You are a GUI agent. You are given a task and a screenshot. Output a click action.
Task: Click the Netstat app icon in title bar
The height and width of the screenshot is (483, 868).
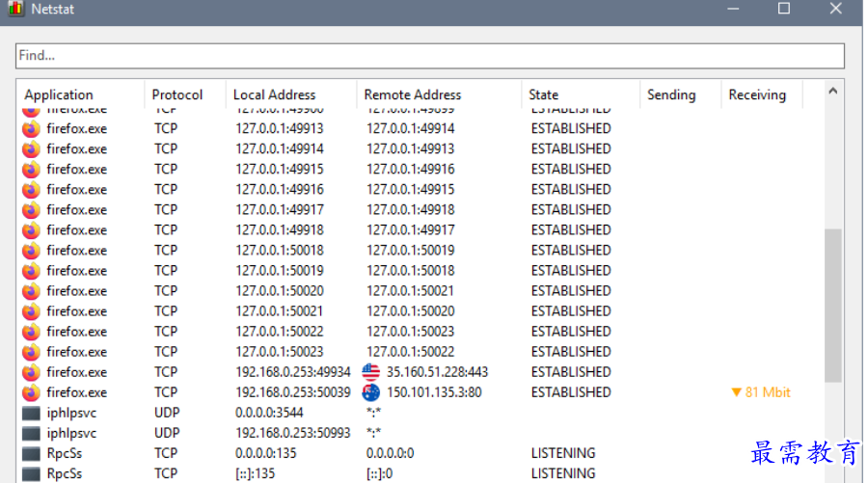point(16,9)
